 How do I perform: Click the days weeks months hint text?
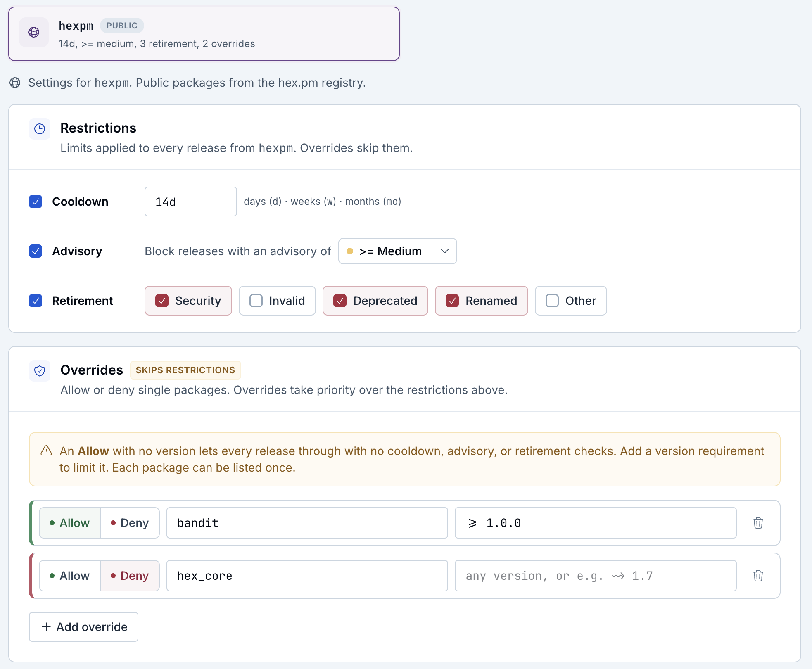[x=323, y=202]
